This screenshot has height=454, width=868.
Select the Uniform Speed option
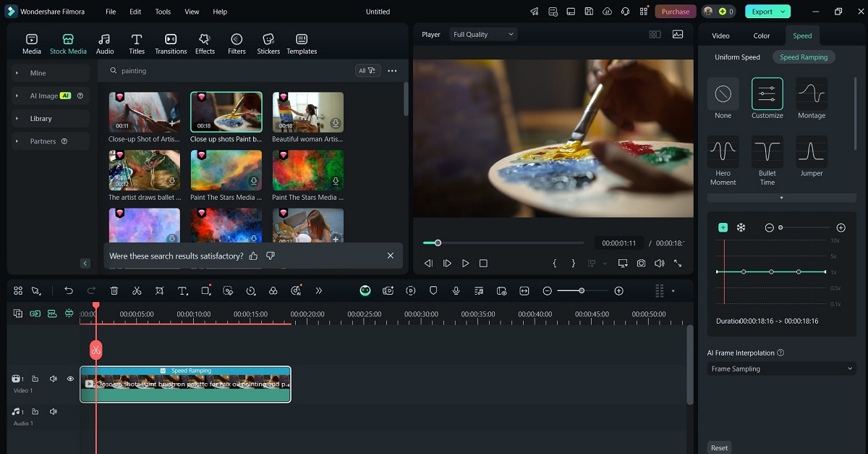(x=737, y=57)
